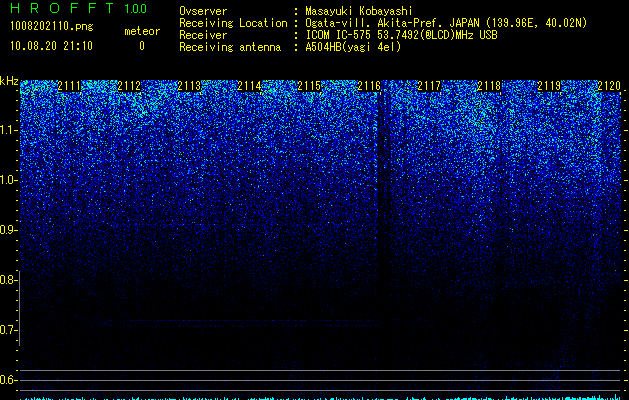Click the 2112 time marker
629x400 pixels.
(x=129, y=86)
